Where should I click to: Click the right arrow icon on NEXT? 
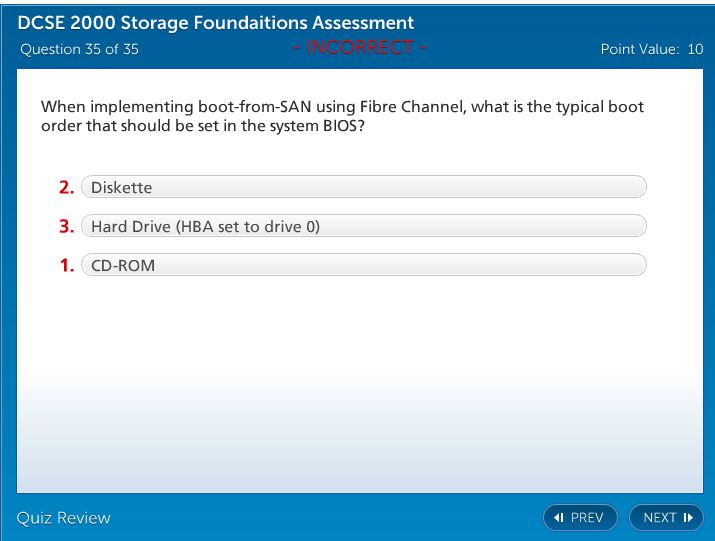[687, 518]
